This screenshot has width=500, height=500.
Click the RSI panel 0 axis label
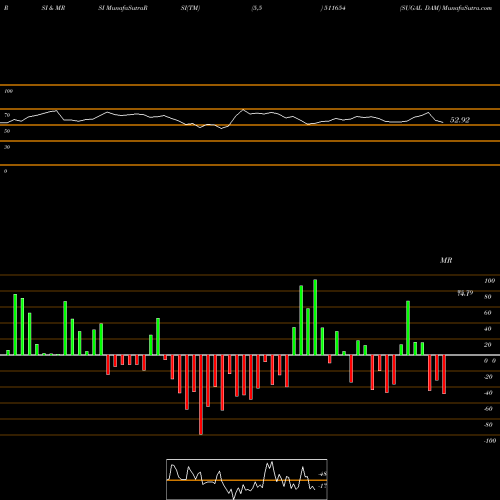[5, 171]
